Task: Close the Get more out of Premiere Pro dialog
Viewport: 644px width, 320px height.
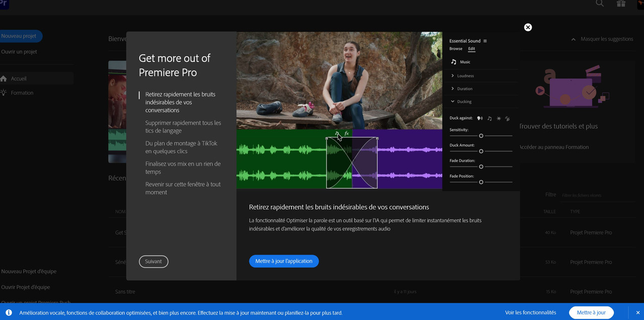Action: 528,27
